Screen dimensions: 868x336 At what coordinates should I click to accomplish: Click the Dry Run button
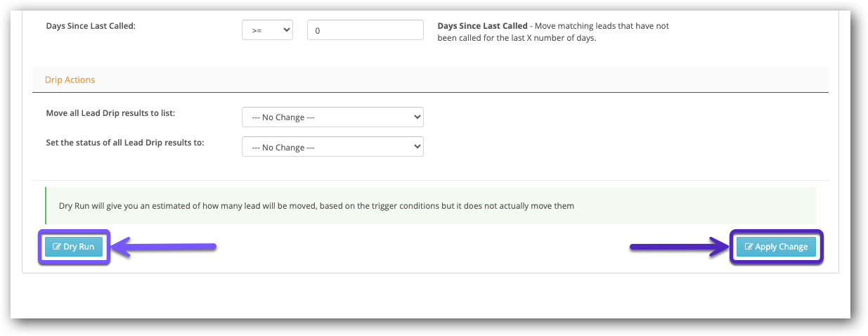pyautogui.click(x=74, y=247)
